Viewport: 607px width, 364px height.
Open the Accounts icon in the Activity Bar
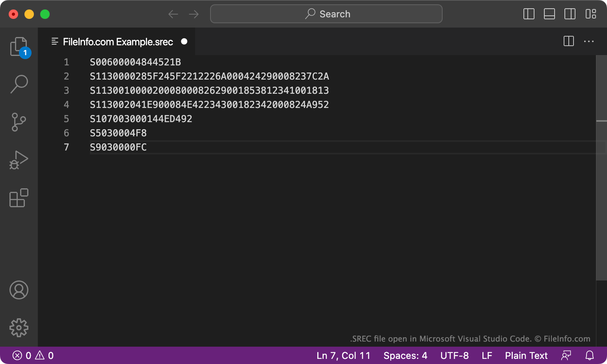(19, 290)
